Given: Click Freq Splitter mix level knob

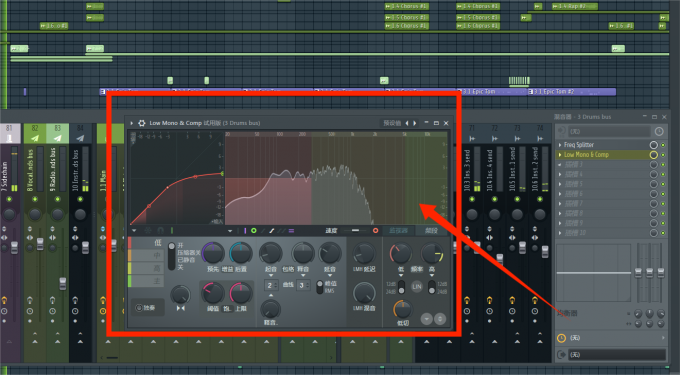Looking at the screenshot, I should 654,145.
